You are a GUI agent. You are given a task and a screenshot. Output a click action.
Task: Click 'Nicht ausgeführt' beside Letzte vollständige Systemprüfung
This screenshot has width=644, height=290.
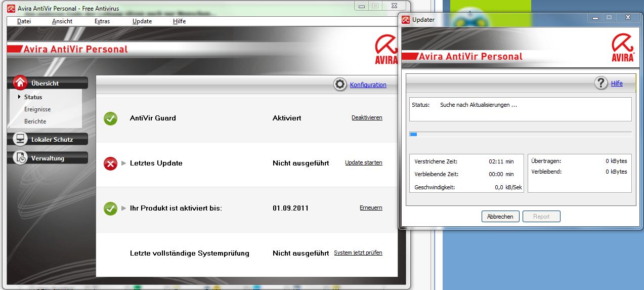pos(300,253)
